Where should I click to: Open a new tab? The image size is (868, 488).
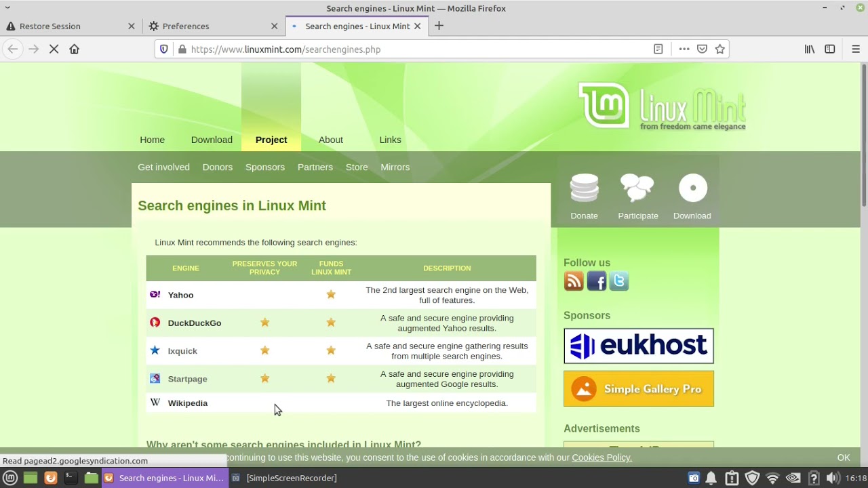click(x=439, y=26)
